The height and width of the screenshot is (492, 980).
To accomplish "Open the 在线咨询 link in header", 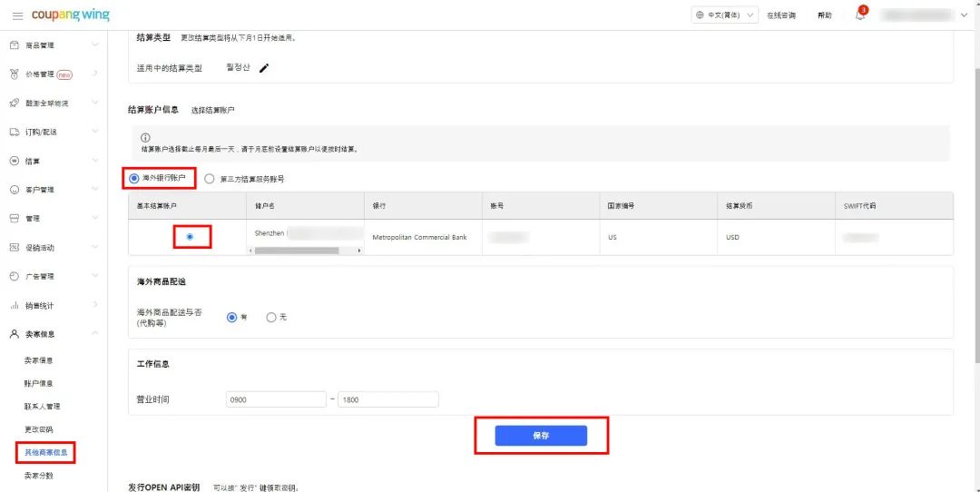I will [780, 15].
